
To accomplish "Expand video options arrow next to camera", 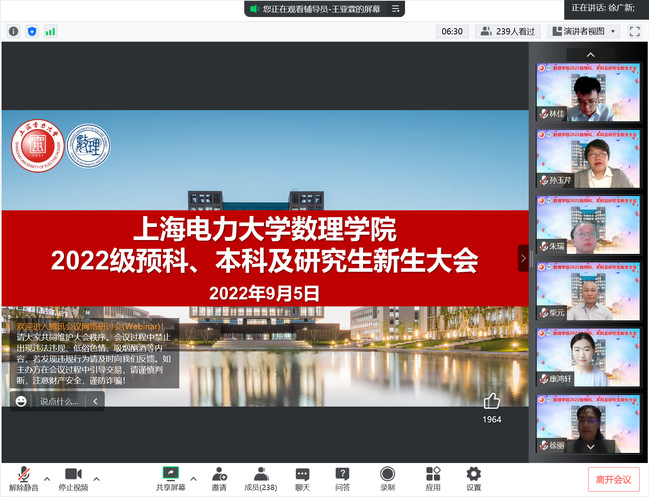I will (x=96, y=479).
